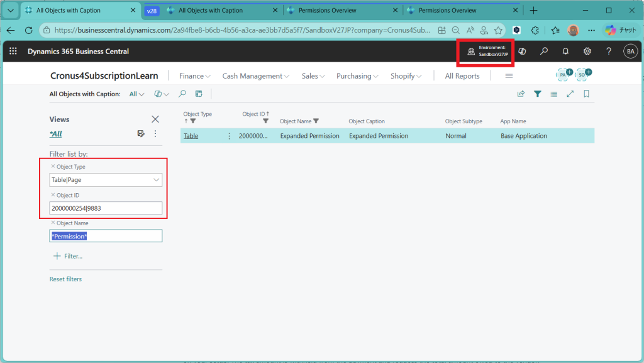Add a new filter with Filter... button

tap(68, 256)
